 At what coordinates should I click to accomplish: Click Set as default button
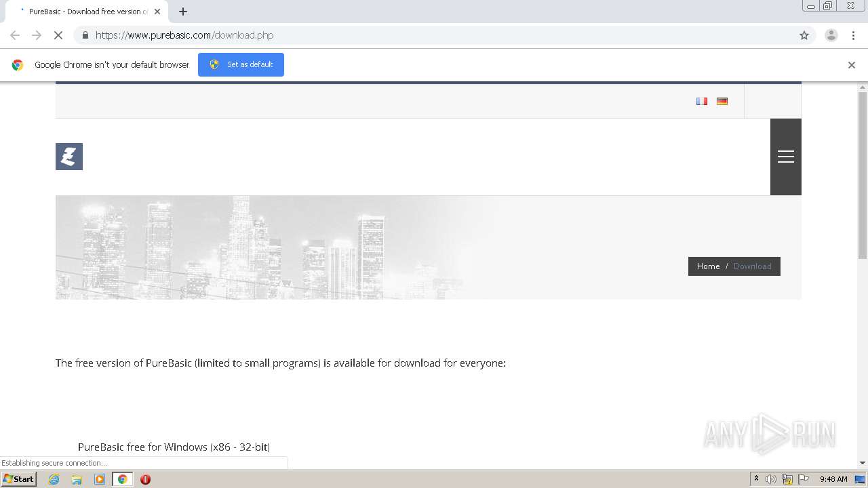[x=241, y=64]
